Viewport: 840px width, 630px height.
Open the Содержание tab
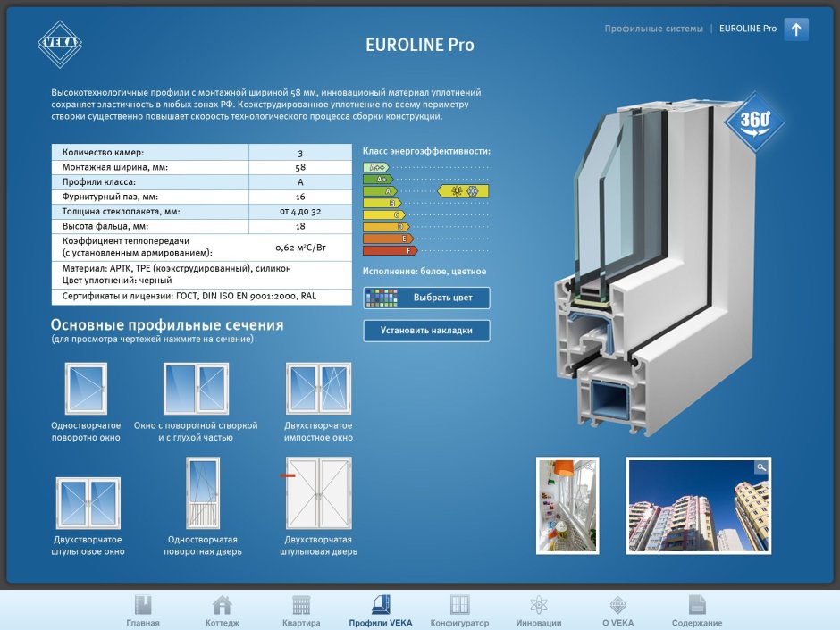click(x=697, y=610)
